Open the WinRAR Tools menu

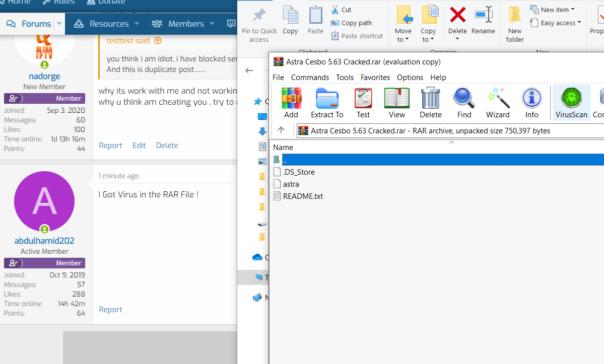click(x=345, y=78)
